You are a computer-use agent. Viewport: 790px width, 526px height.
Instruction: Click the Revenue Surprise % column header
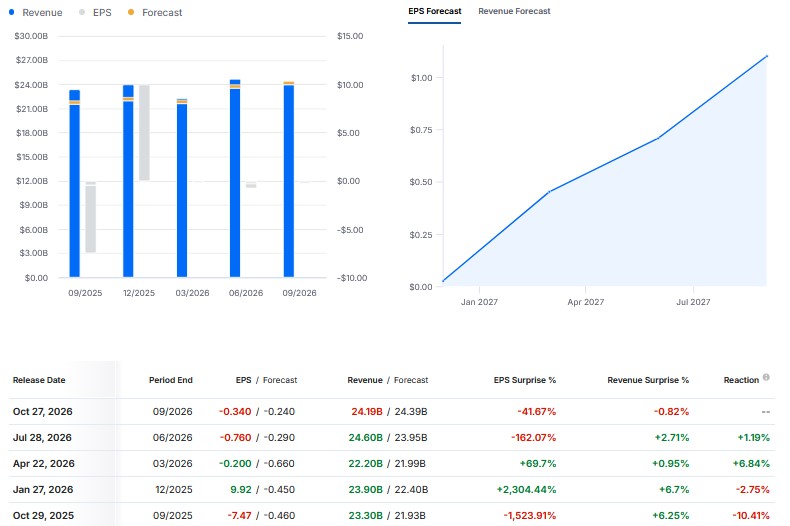coord(648,380)
